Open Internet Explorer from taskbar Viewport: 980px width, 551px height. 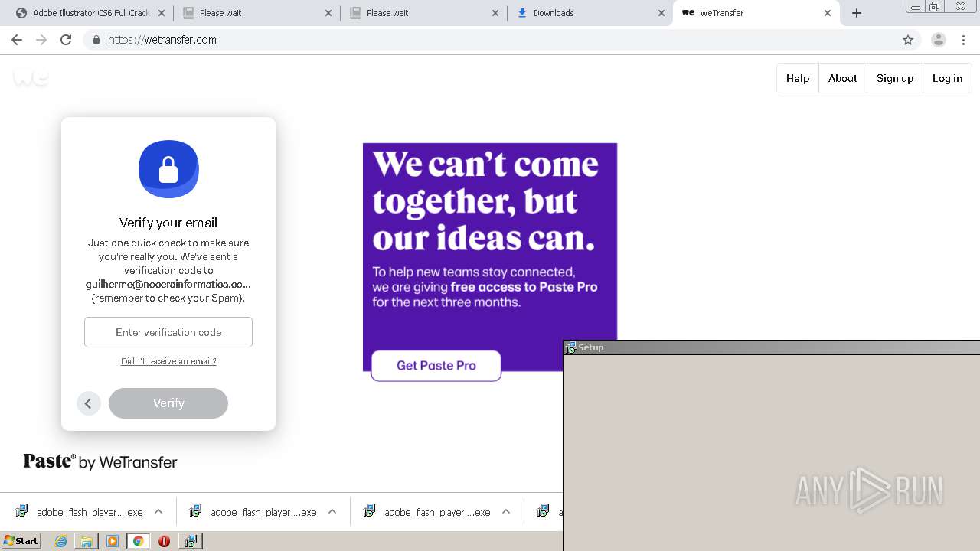coord(61,541)
